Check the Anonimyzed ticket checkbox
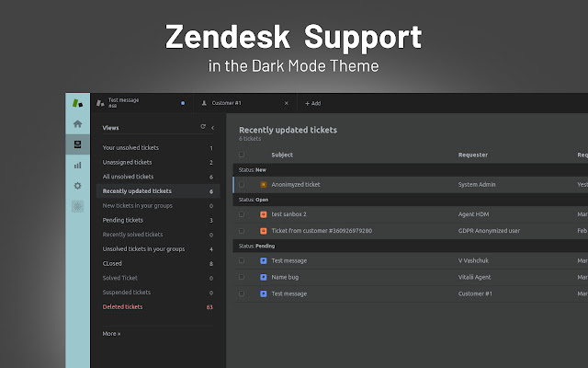Screen dimensions: 588x368 click(242, 185)
